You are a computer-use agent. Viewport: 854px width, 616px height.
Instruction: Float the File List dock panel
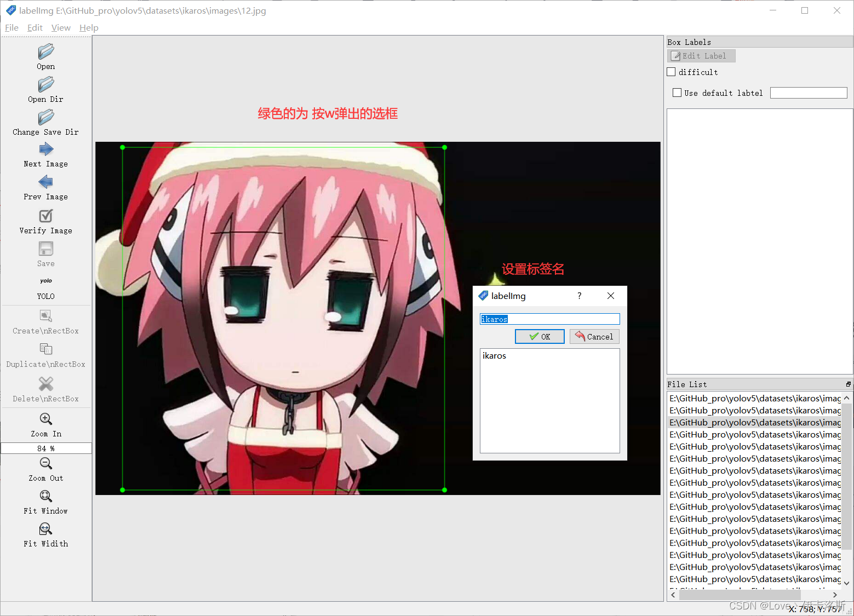pos(849,384)
